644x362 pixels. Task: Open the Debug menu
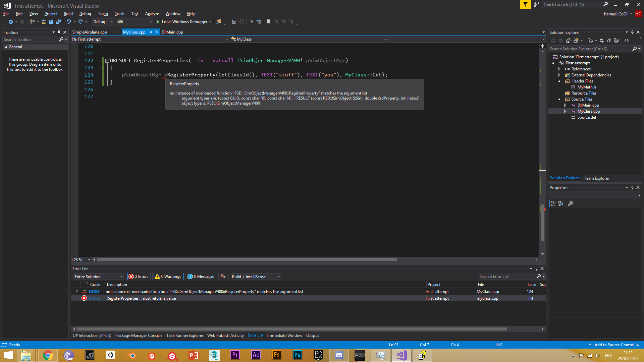[85, 14]
